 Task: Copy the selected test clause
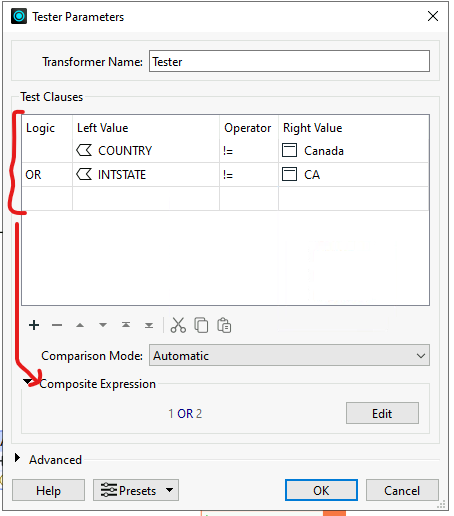(201, 325)
